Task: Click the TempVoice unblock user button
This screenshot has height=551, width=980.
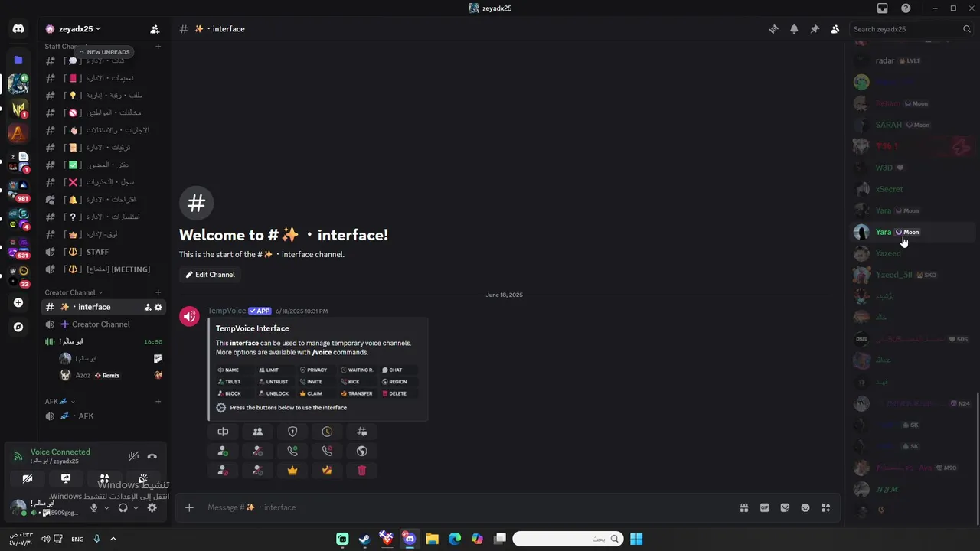Action: coord(258,471)
